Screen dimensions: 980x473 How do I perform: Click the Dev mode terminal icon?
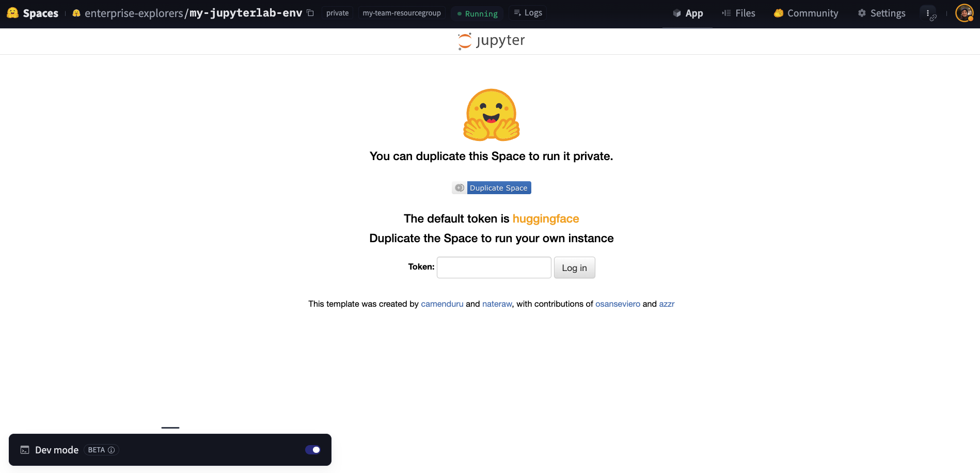click(25, 450)
